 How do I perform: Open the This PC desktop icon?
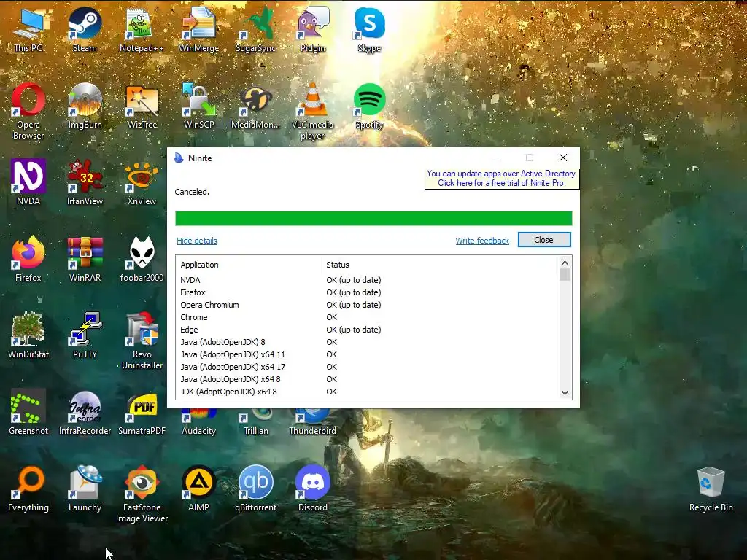coord(28,29)
